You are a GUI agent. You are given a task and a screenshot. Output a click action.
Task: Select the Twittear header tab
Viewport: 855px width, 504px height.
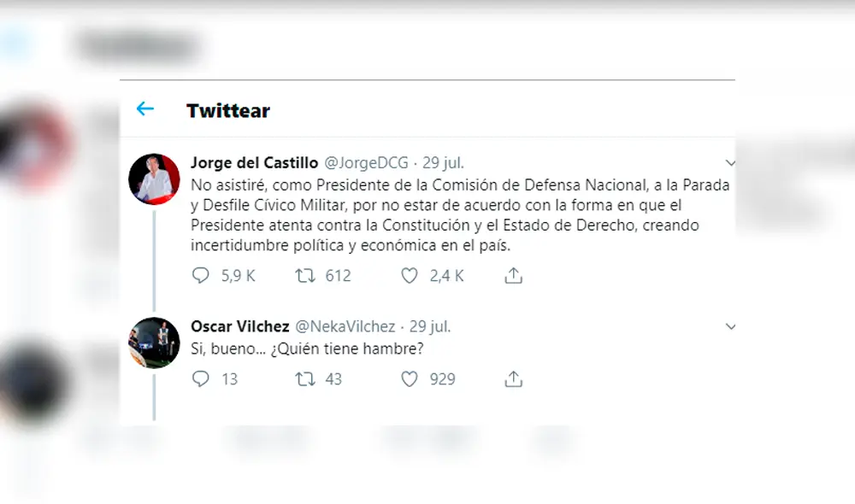(228, 110)
